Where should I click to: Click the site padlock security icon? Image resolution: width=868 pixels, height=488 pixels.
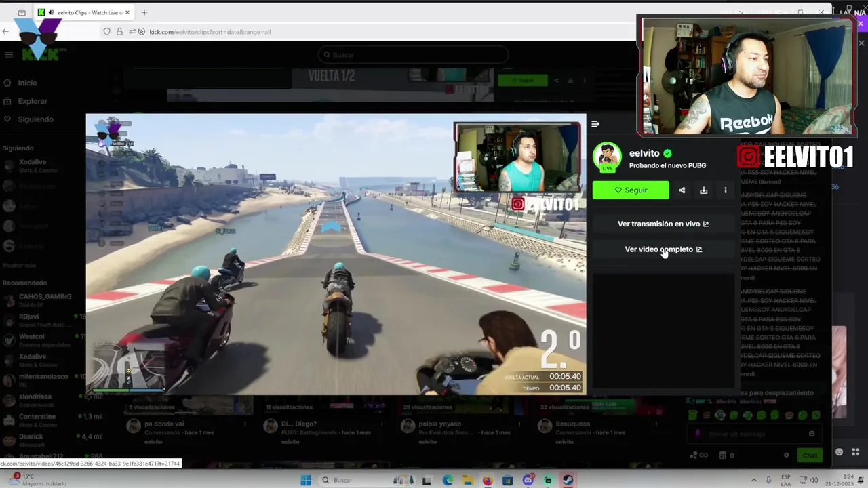(119, 32)
